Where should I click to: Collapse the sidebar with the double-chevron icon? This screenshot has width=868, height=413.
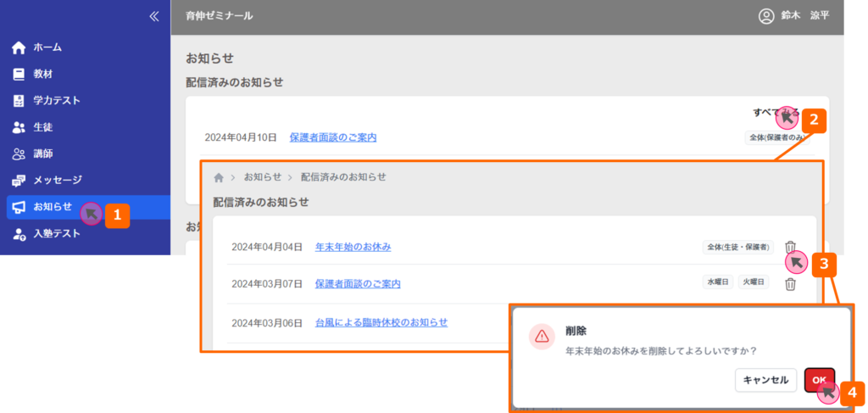153,15
